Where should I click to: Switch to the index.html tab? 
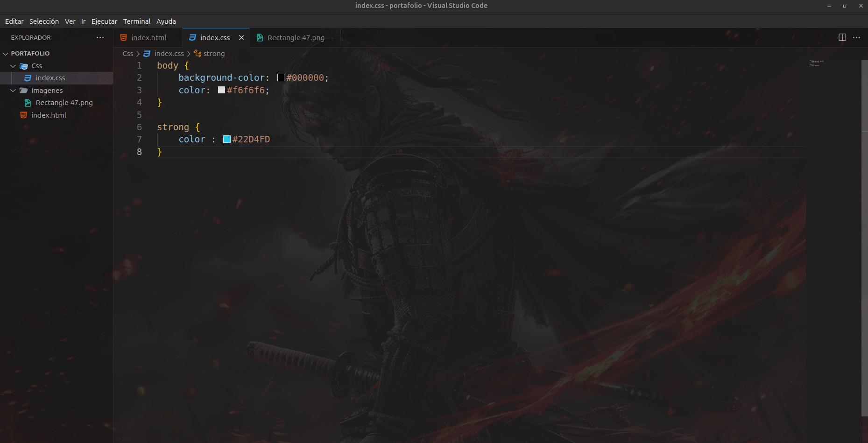148,38
